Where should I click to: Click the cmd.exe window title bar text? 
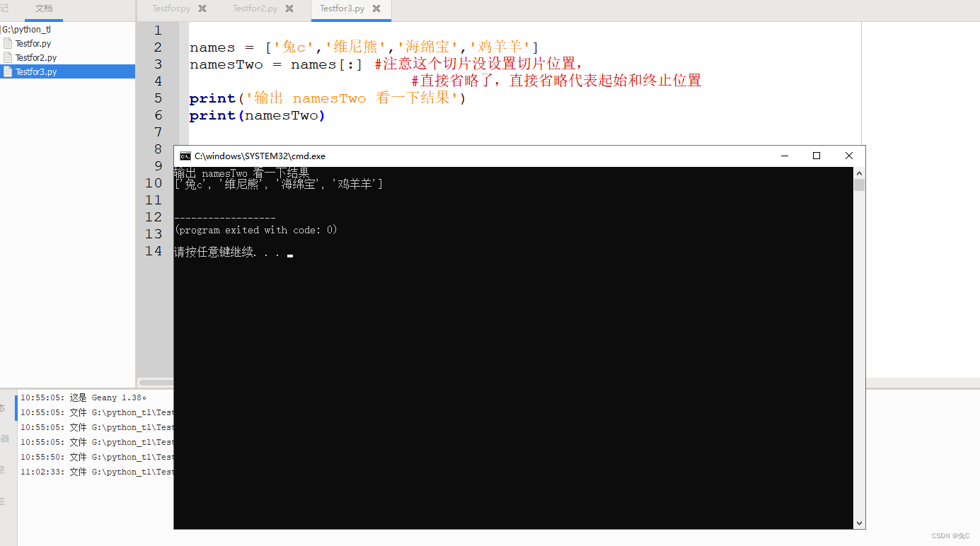click(x=260, y=156)
